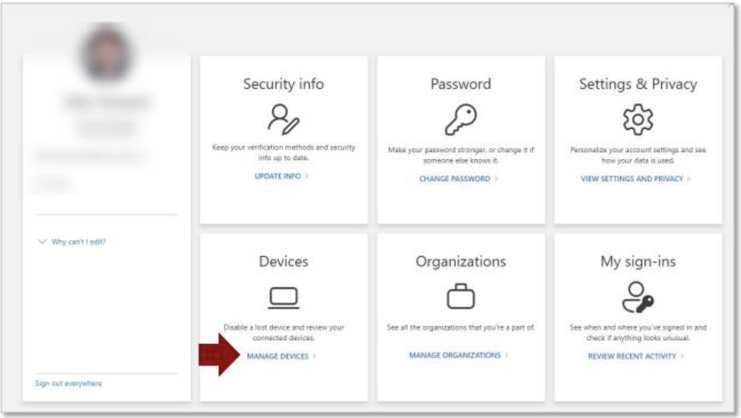Click the Security info person-pencil icon
The width and height of the screenshot is (741, 418).
pos(284,121)
